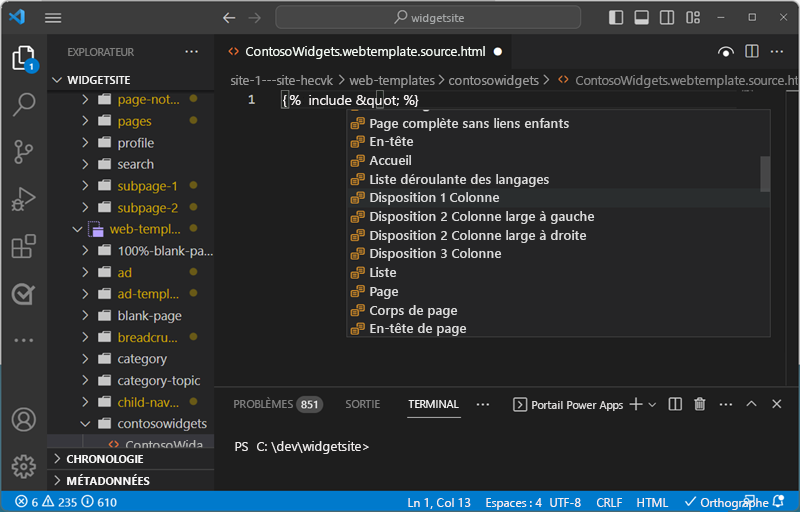The image size is (800, 512).
Task: Open the hamburger application menu
Action: (x=53, y=18)
